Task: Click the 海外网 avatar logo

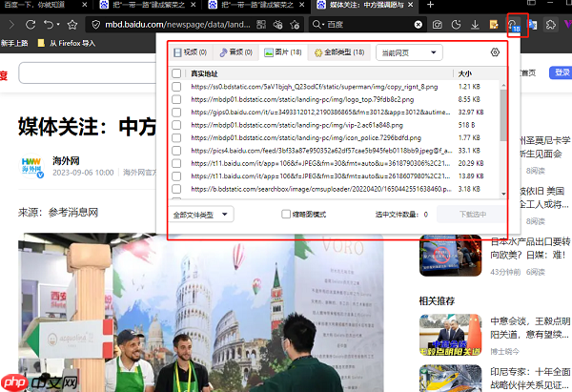Action: click(x=31, y=166)
